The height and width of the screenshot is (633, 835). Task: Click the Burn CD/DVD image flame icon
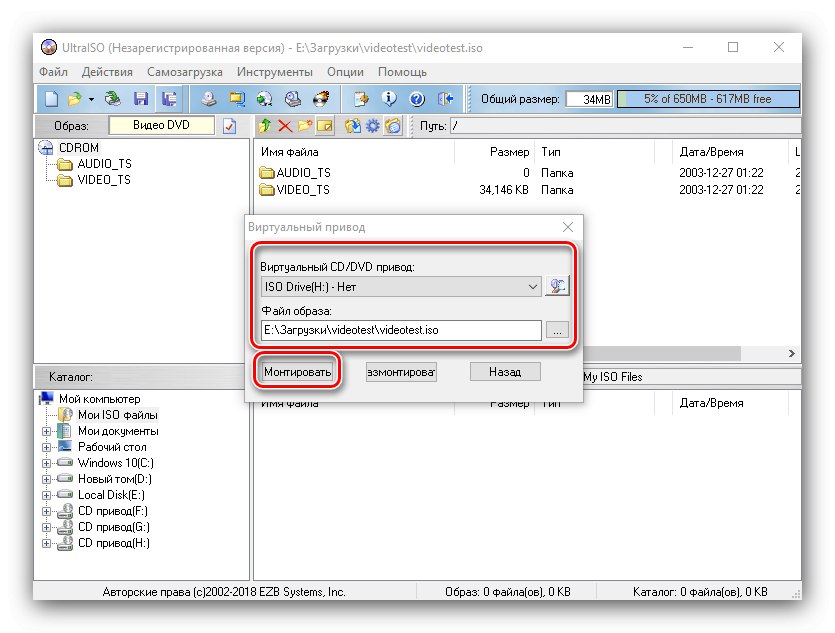pyautogui.click(x=321, y=98)
